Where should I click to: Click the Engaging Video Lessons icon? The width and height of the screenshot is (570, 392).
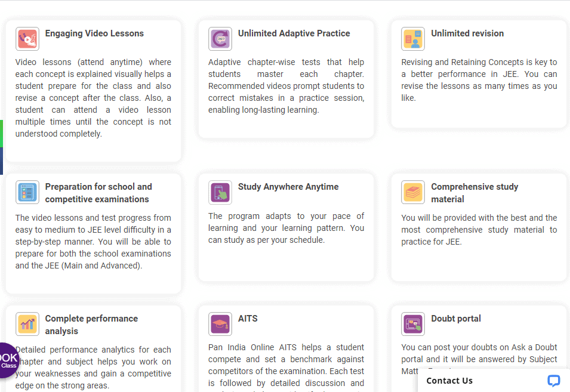point(27,38)
